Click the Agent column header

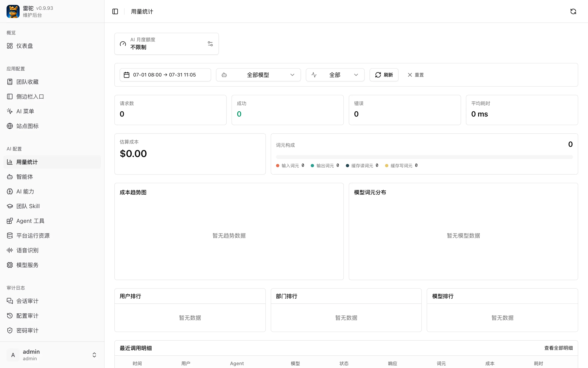[237, 363]
